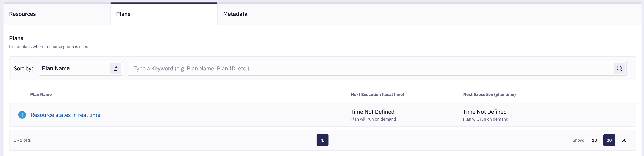Click 'Time Not Defined' in local time column

pyautogui.click(x=372, y=112)
